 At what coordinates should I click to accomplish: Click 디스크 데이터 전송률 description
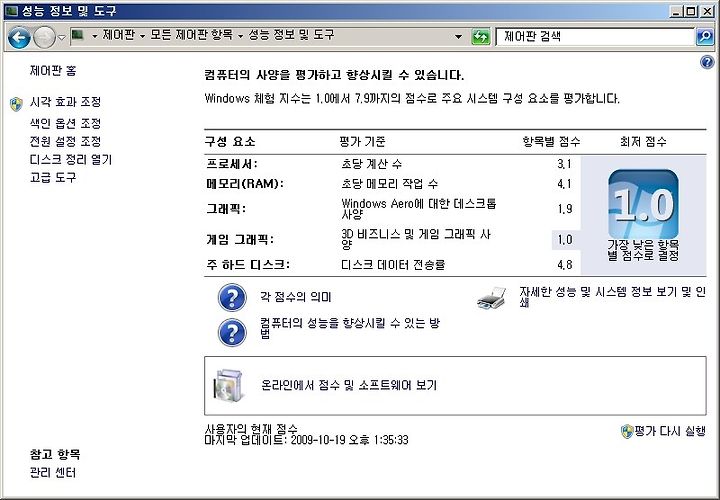[x=393, y=264]
